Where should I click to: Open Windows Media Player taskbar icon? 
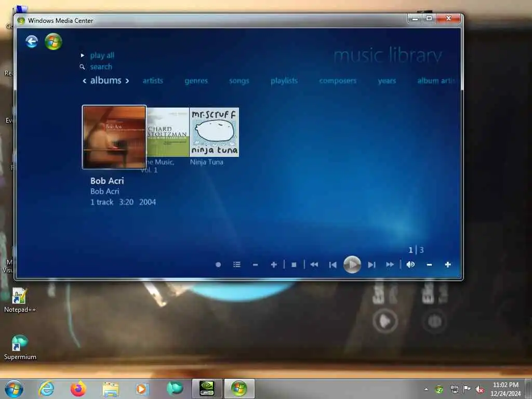[x=142, y=389]
